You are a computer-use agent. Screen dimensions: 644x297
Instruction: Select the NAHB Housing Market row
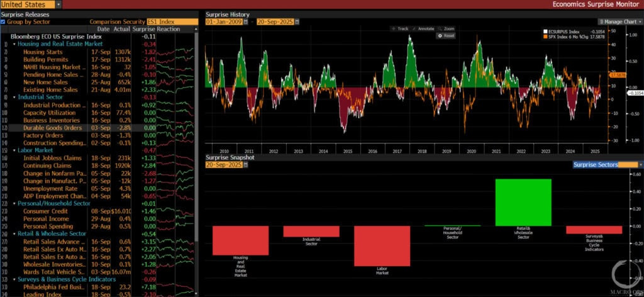pos(99,67)
